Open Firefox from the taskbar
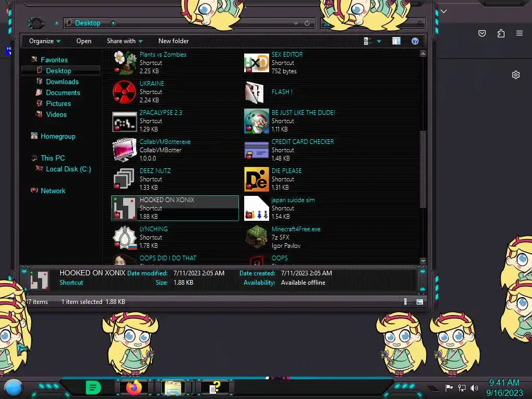The height and width of the screenshot is (399, 532). tap(135, 387)
